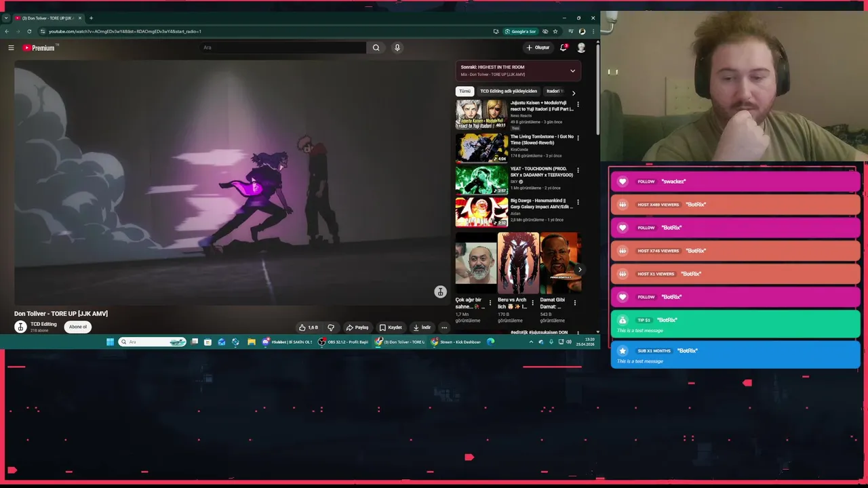
Task: Select the Don Toliver - TORE UP browser tab
Action: click(48, 18)
